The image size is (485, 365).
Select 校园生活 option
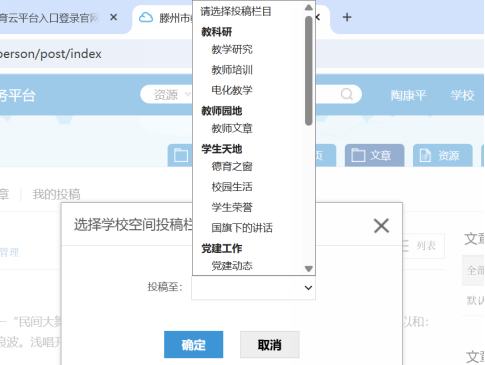(x=232, y=187)
